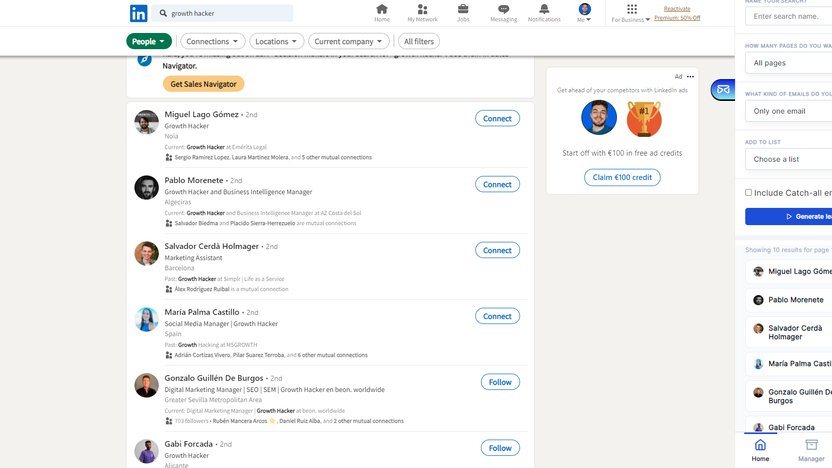Open the Choose a list dropdown

coord(788,159)
